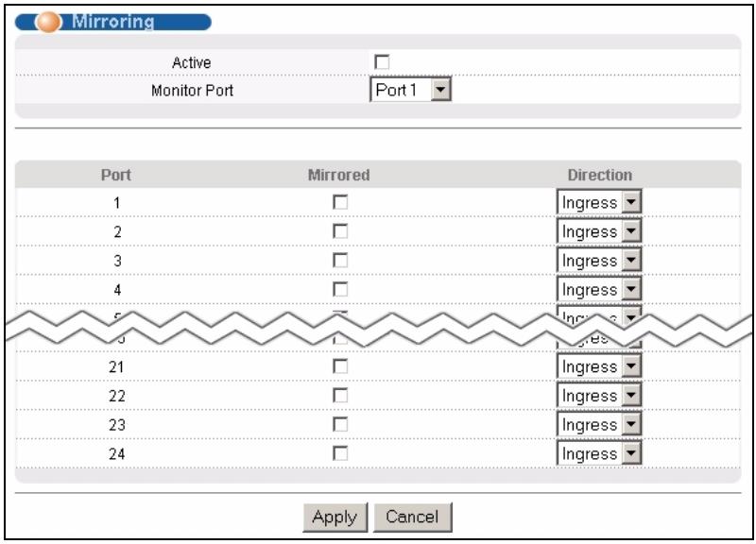Click port number 23 in the table
Viewport: 756px width, 544px height.
(x=116, y=425)
